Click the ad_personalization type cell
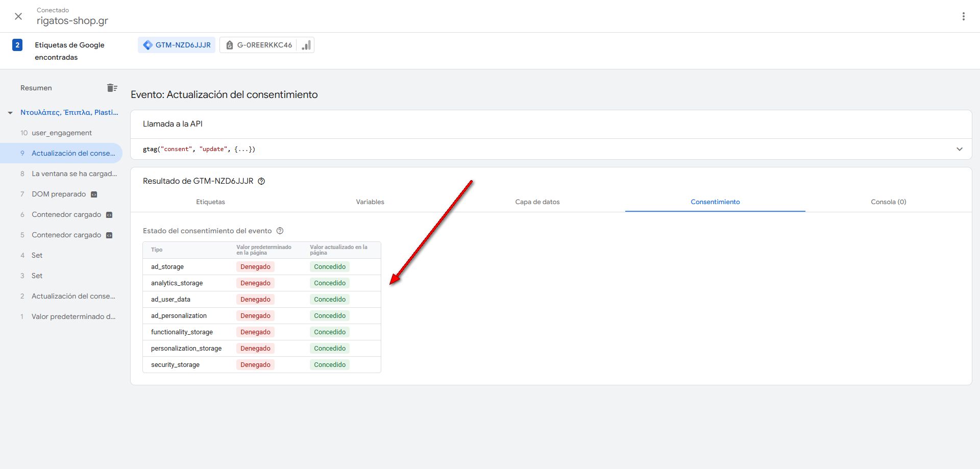Screen dimensions: 980x469 179,315
